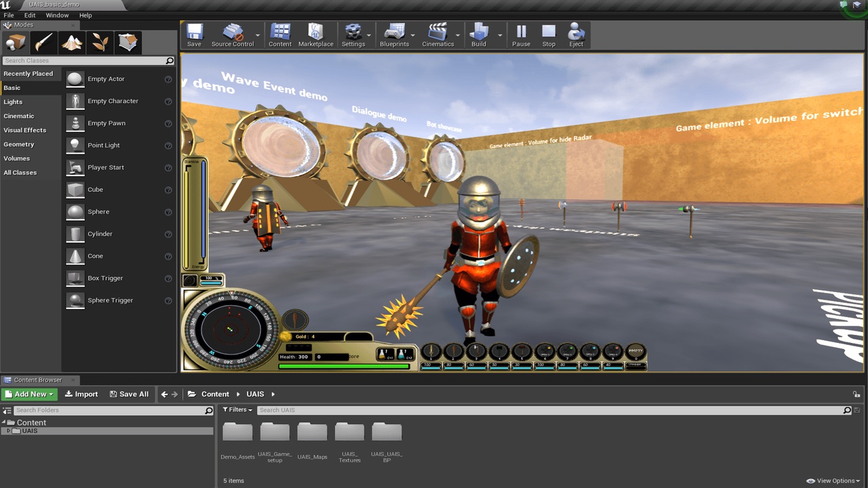Stop the play session
Image resolution: width=868 pixels, height=488 pixels.
click(549, 35)
